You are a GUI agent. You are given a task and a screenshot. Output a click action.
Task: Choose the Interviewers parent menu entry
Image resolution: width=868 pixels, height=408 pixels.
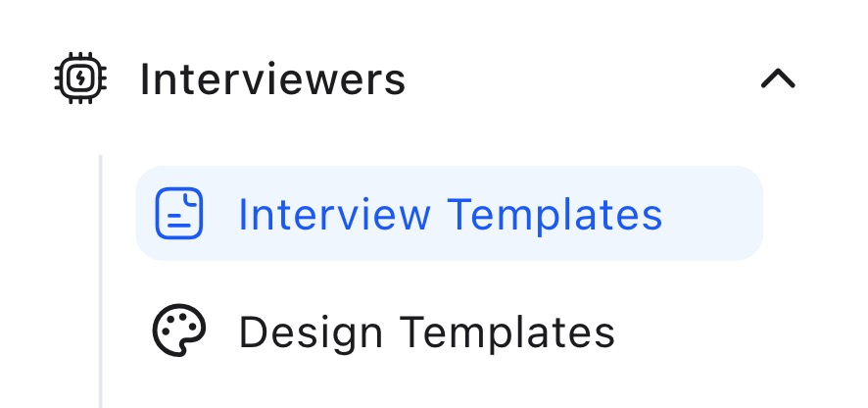pyautogui.click(x=272, y=79)
